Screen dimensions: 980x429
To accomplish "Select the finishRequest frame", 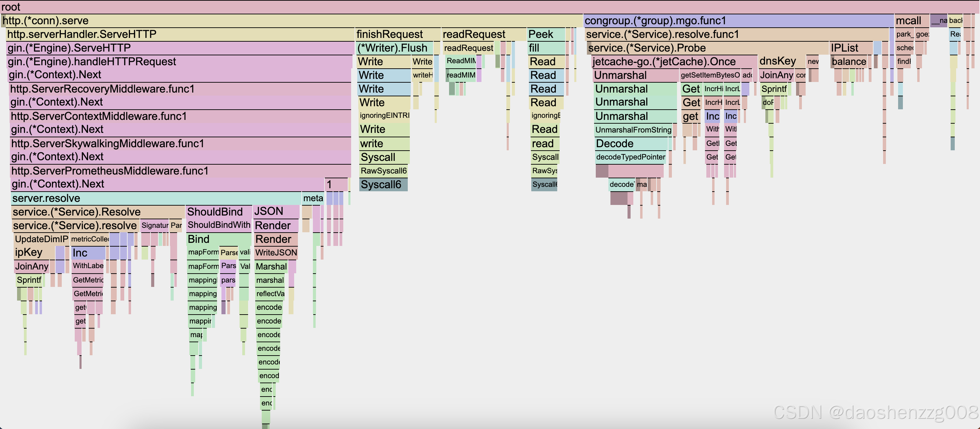I will (x=398, y=34).
